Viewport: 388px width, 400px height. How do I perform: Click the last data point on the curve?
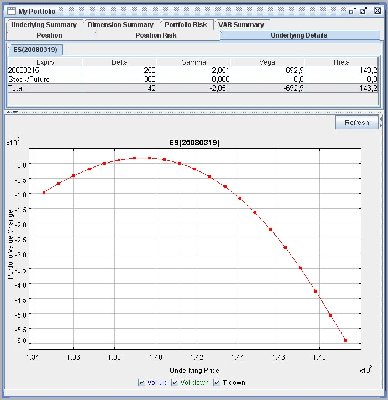pos(345,340)
